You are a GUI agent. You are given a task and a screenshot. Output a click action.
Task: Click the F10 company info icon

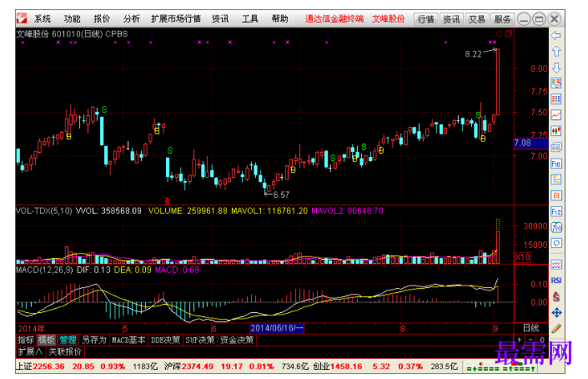555,164
